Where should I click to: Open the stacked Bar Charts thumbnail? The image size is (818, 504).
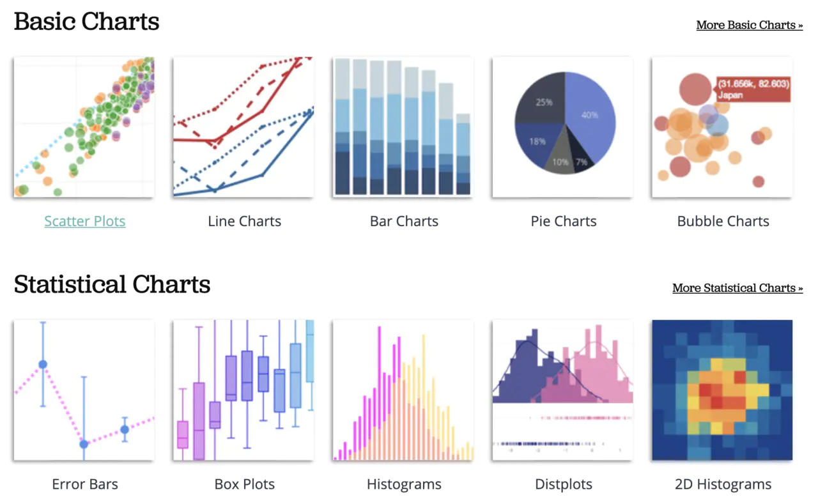[403, 127]
